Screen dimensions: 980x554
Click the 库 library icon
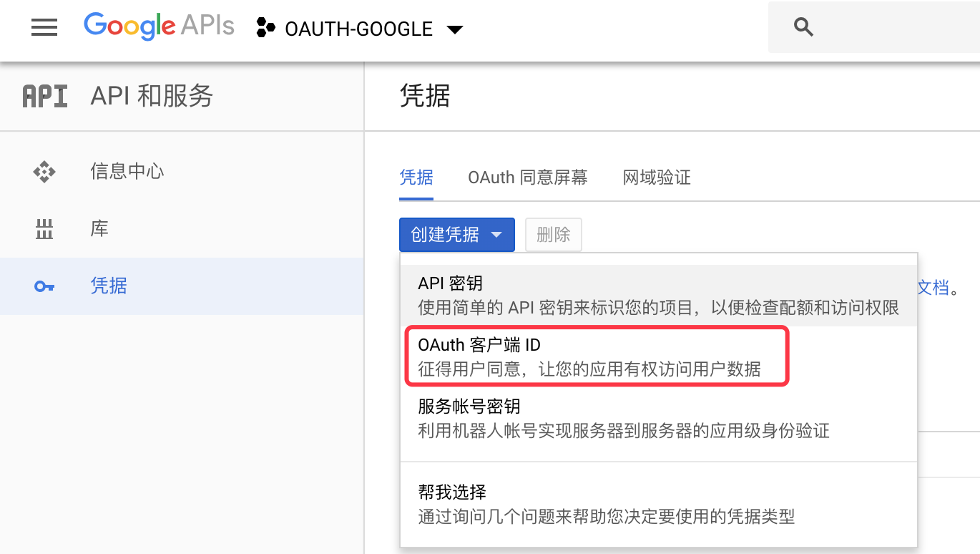coord(44,229)
